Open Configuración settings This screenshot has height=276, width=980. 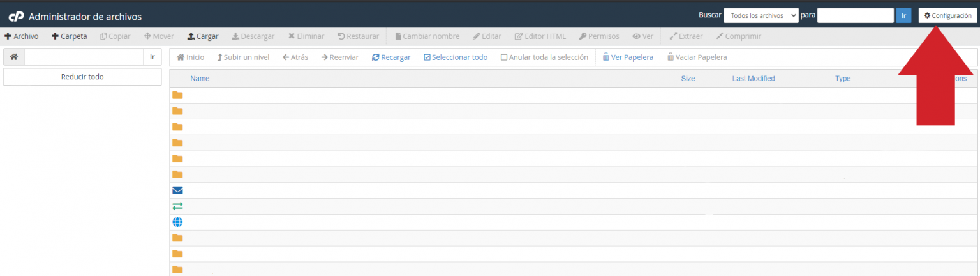click(x=947, y=15)
